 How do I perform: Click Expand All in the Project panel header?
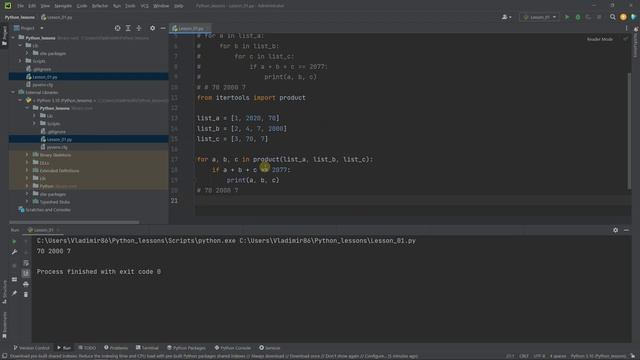pyautogui.click(x=128, y=28)
